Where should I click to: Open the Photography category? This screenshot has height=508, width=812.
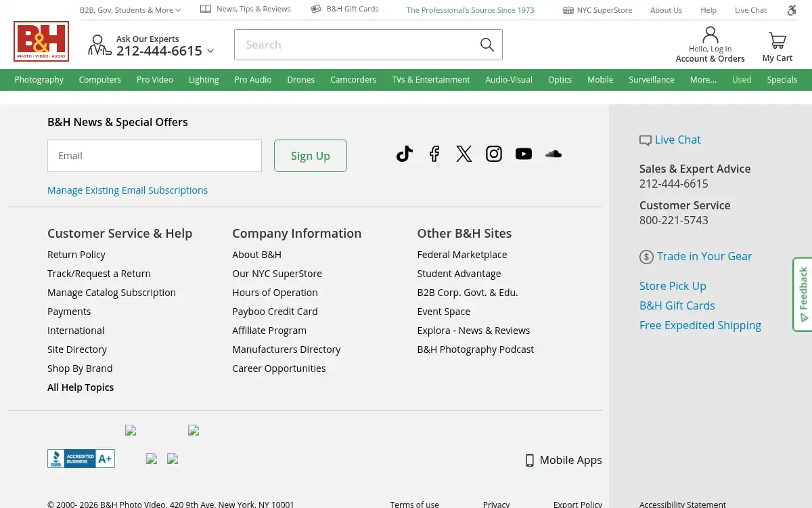(39, 79)
